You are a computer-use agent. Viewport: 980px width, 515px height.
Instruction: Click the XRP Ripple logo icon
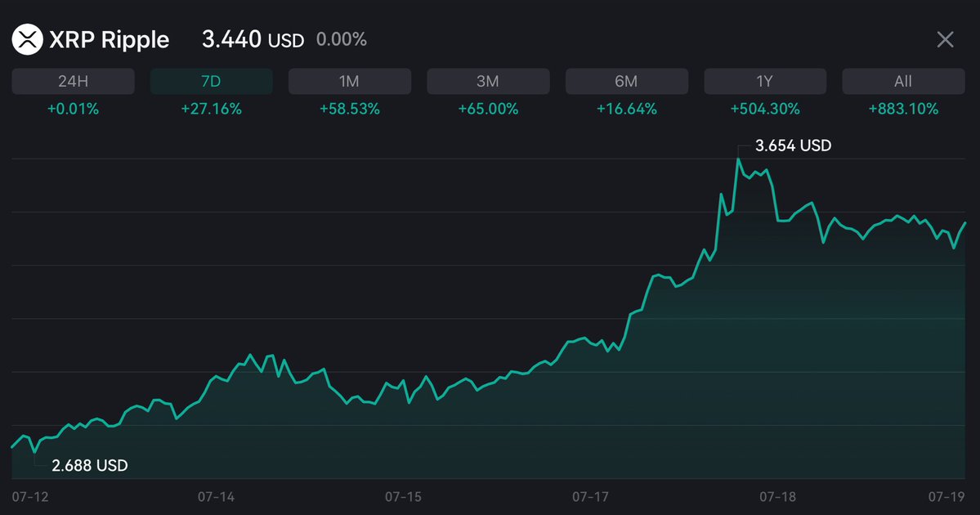pyautogui.click(x=27, y=39)
